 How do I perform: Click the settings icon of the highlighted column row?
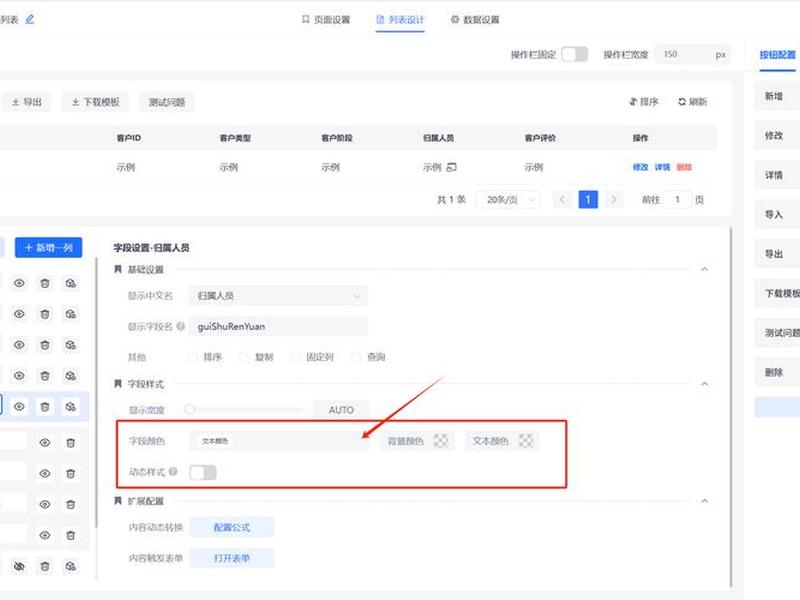click(x=70, y=407)
